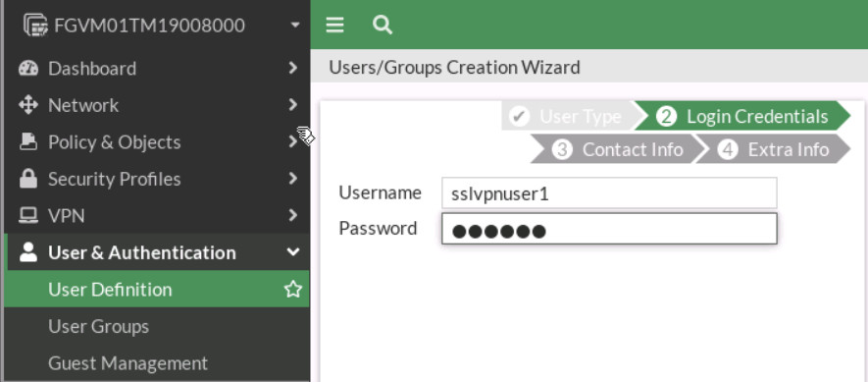868x382 pixels.
Task: Expand the Policy & Objects chevron
Action: (293, 142)
